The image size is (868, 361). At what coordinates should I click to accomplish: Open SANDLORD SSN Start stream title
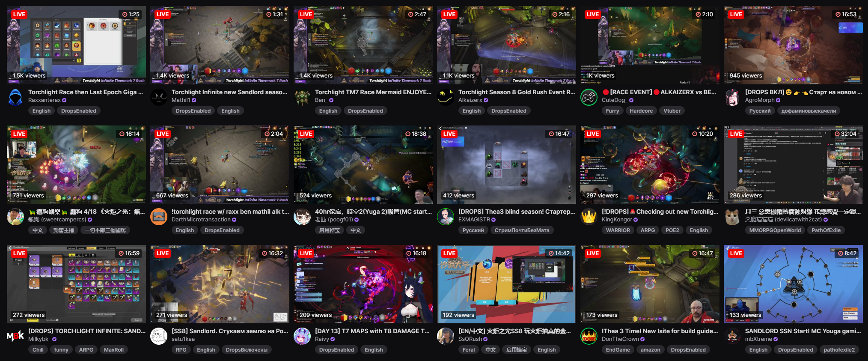pyautogui.click(x=803, y=331)
